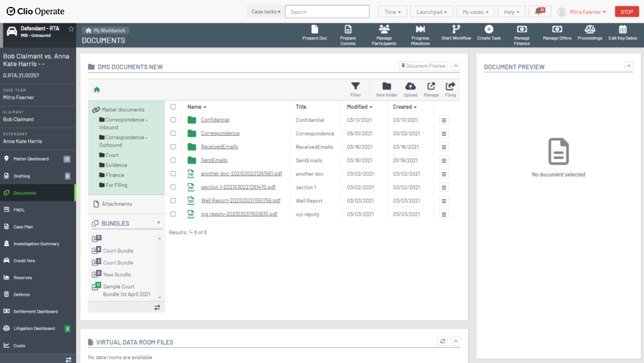Open Settlement Dashboard from the sidebar
Screen dimensions: 644x363
tap(36, 311)
